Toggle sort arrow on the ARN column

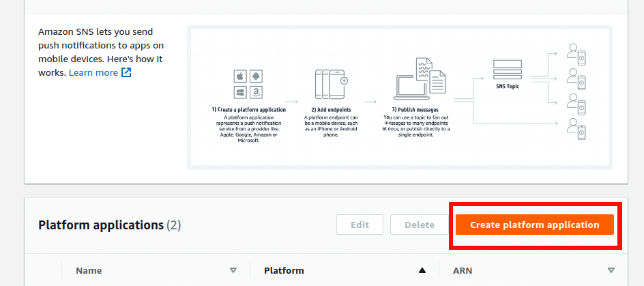point(611,270)
